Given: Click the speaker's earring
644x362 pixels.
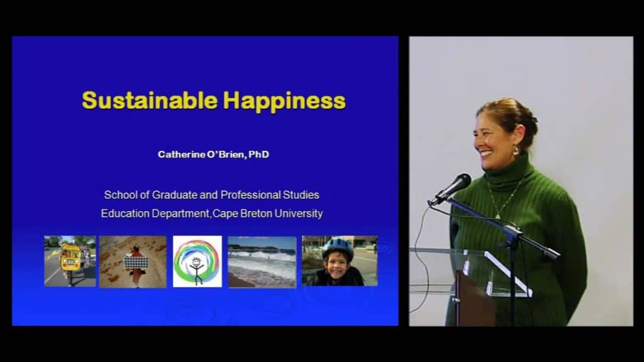Looking at the screenshot, I should coord(515,151).
